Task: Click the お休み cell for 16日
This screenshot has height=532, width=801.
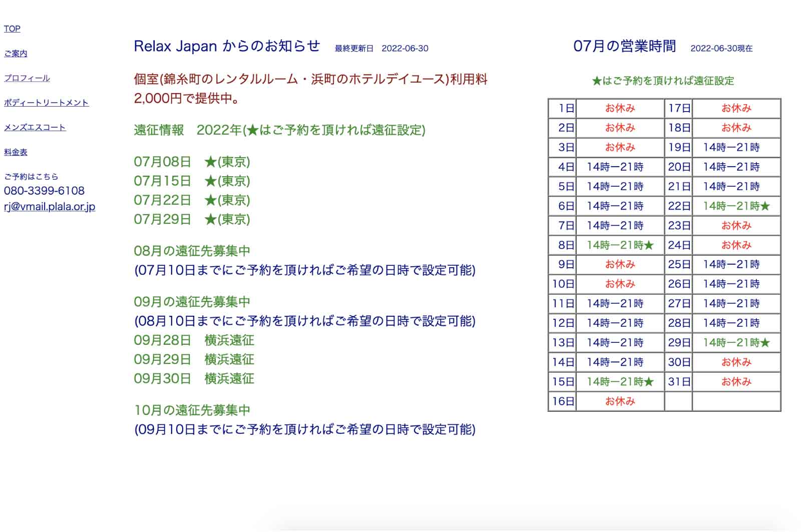Action: [x=620, y=401]
